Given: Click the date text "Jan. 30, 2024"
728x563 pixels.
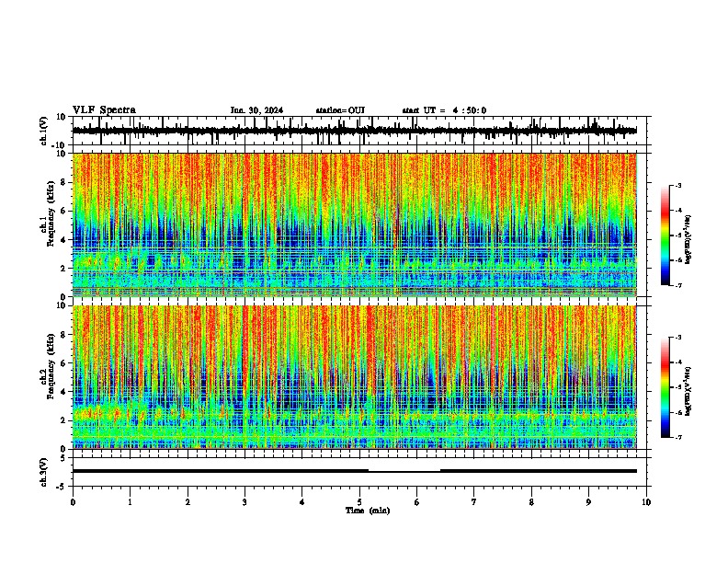Looking at the screenshot, I should point(256,110).
